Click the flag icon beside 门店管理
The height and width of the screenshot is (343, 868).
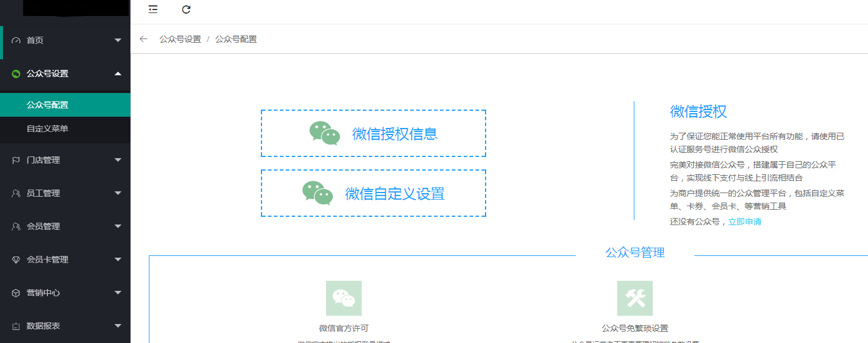[16, 160]
